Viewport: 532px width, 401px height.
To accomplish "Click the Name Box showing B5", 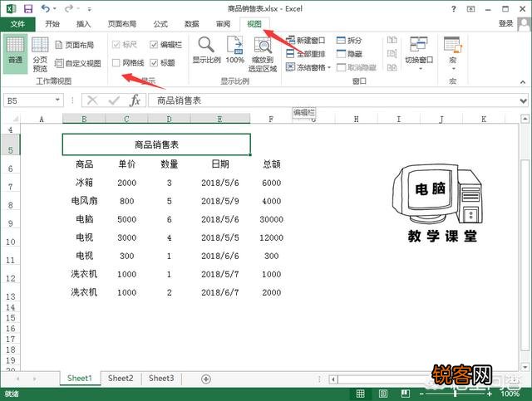I will click(29, 100).
